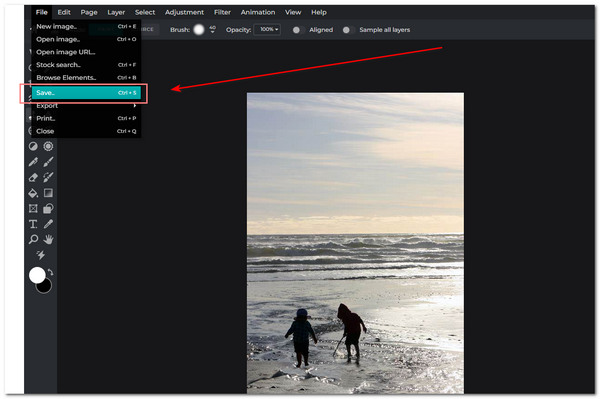Swap foreground and background colors arrow

pyautogui.click(x=51, y=272)
